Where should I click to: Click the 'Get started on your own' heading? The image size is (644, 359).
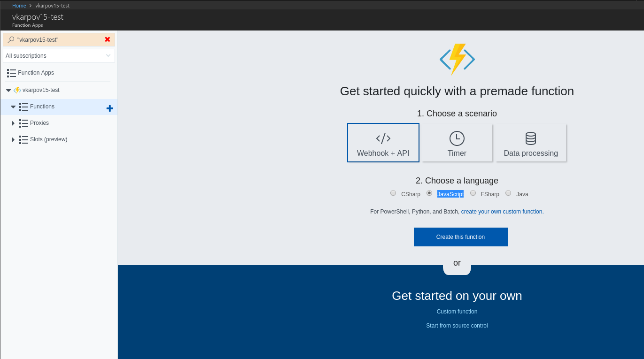pyautogui.click(x=457, y=296)
